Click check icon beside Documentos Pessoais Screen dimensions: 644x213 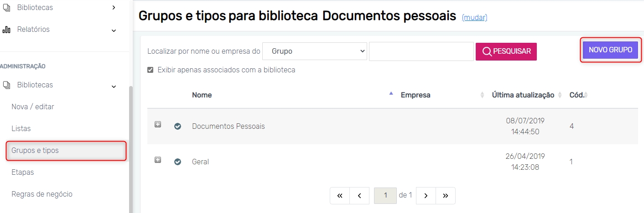tap(178, 127)
